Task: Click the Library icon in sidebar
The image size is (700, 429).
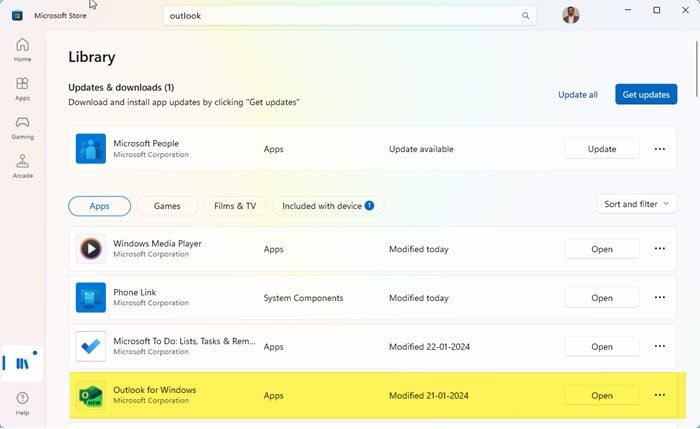Action: 22,361
